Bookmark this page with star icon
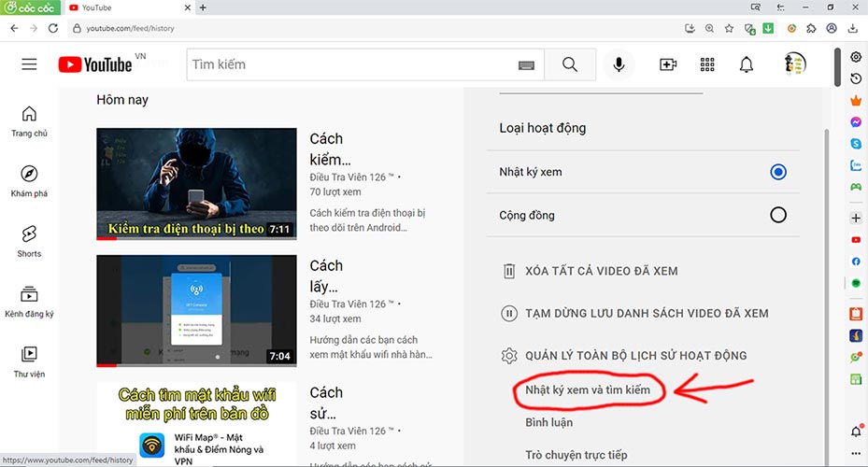 [x=729, y=28]
